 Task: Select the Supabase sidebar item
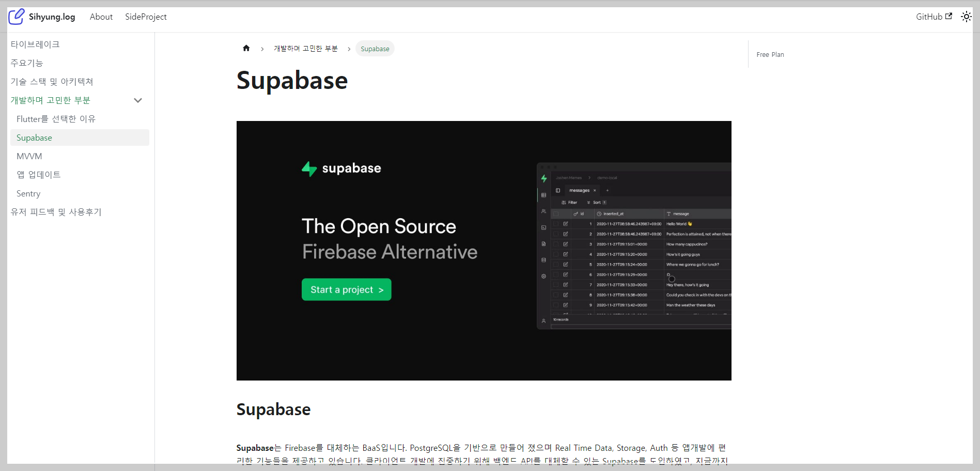click(80, 138)
